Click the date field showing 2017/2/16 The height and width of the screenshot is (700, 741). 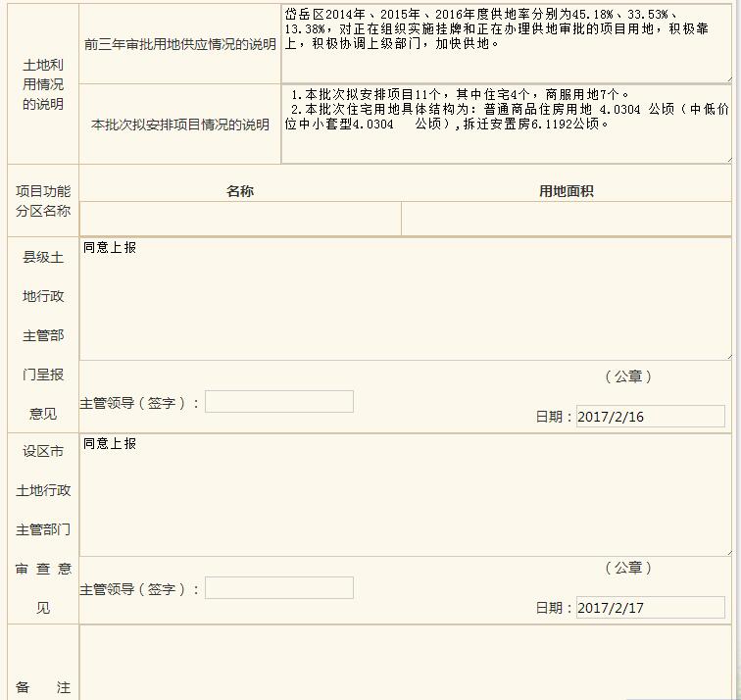tap(650, 417)
